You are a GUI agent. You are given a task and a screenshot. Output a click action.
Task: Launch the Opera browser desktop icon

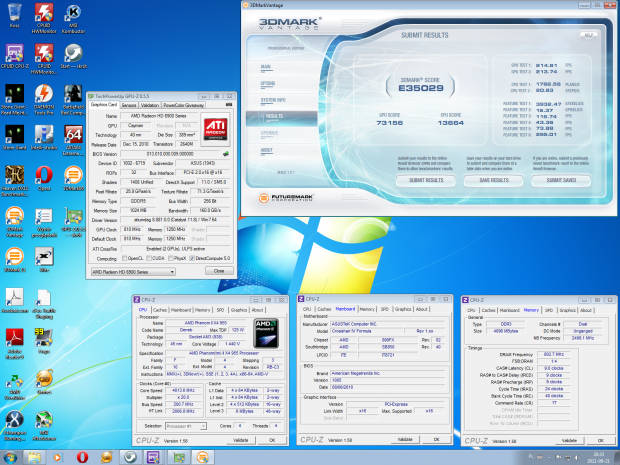click(x=44, y=173)
